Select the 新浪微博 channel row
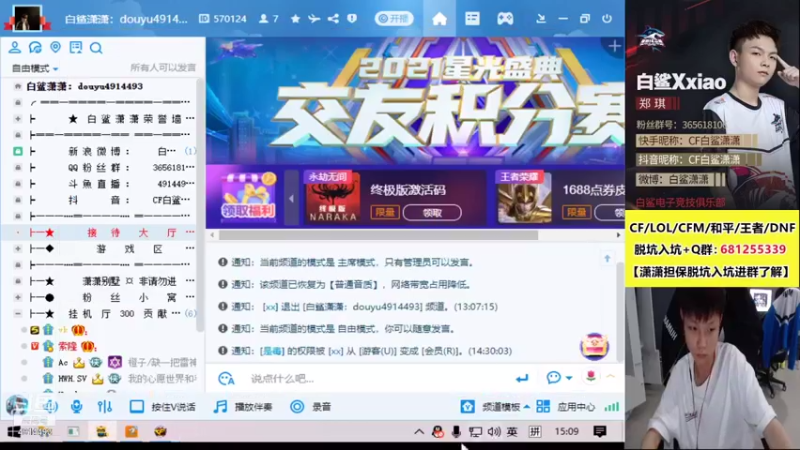This screenshot has height=450, width=800. tap(103, 152)
